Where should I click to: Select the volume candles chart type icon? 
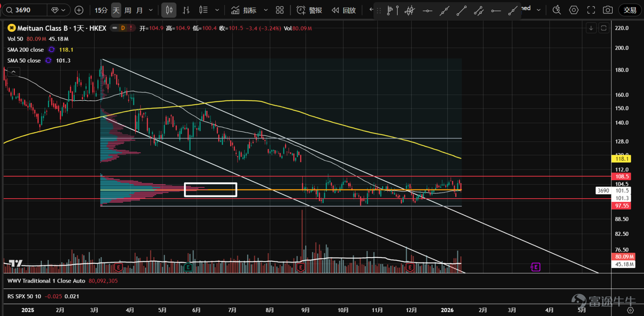(203, 10)
